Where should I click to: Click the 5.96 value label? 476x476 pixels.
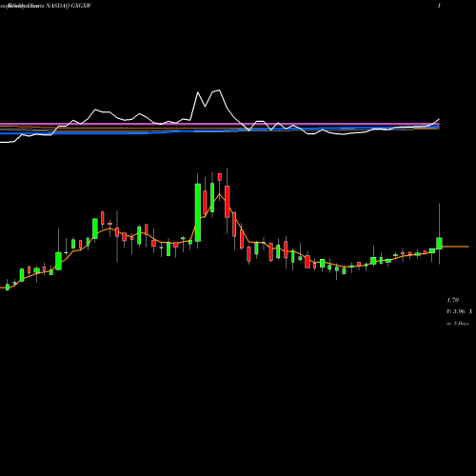459,311
